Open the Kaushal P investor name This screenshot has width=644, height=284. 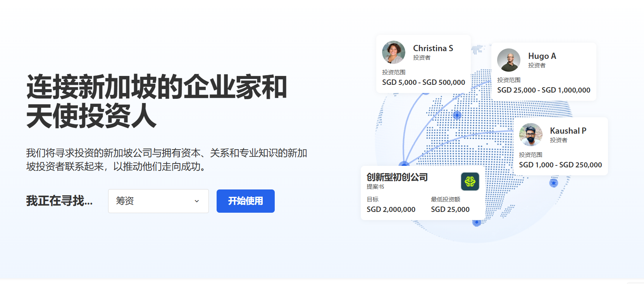coord(568,131)
